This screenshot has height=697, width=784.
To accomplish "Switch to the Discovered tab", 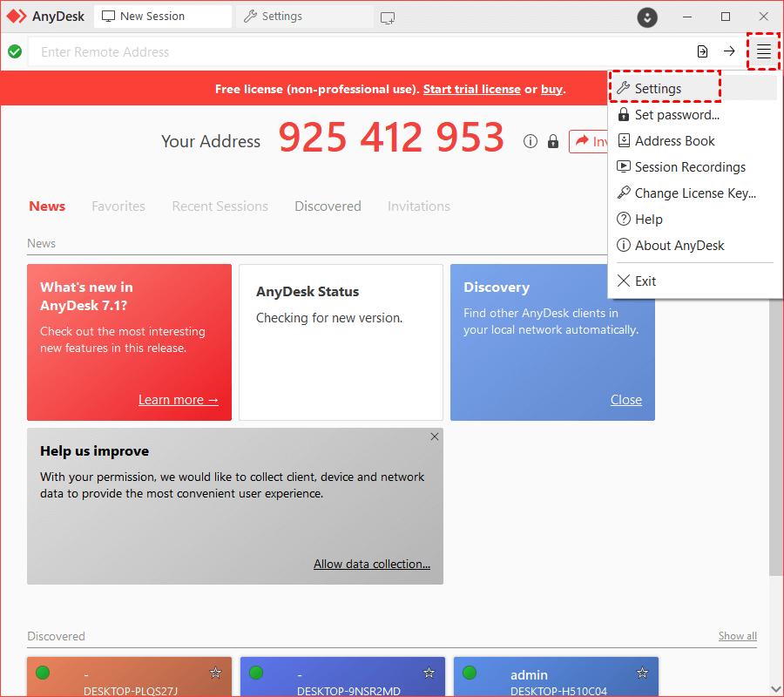I will [x=328, y=206].
